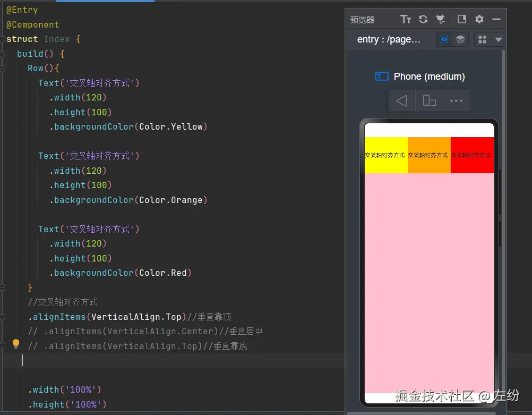Open previewer settings gear
Viewport: 532px width, 415px height.
coord(479,19)
